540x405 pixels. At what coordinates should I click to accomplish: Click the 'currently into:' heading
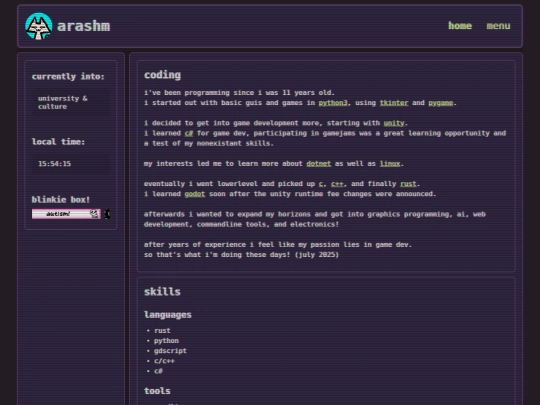68,76
